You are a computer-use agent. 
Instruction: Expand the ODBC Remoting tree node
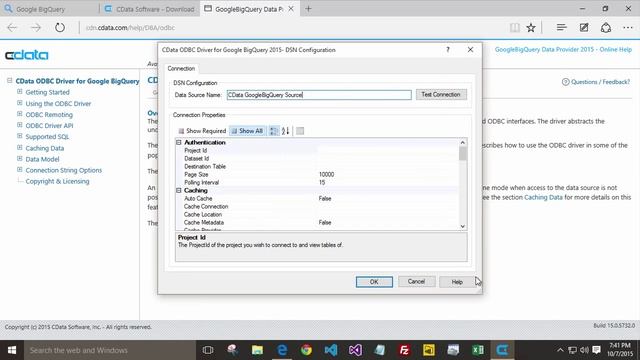[x=20, y=114]
